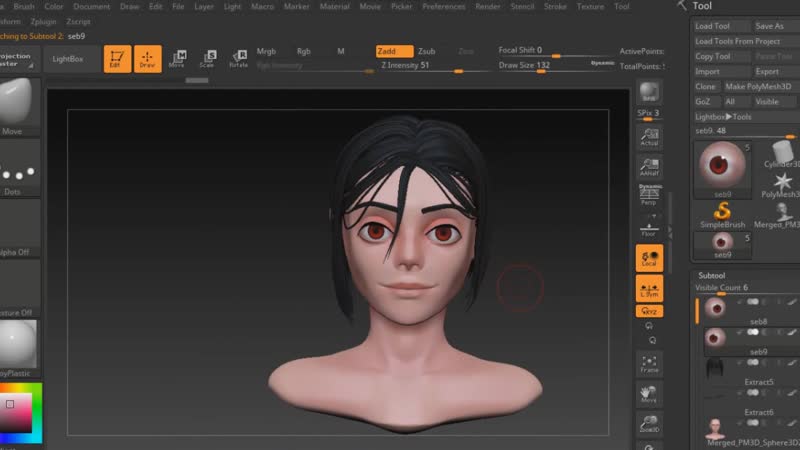Click the AAHalf zoom icon
Viewport: 800px width, 450px height.
[649, 167]
